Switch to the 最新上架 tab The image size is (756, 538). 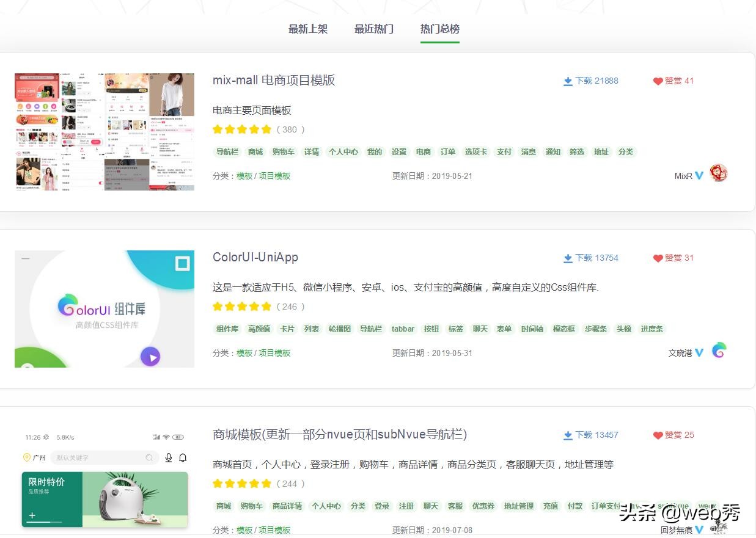pos(308,29)
